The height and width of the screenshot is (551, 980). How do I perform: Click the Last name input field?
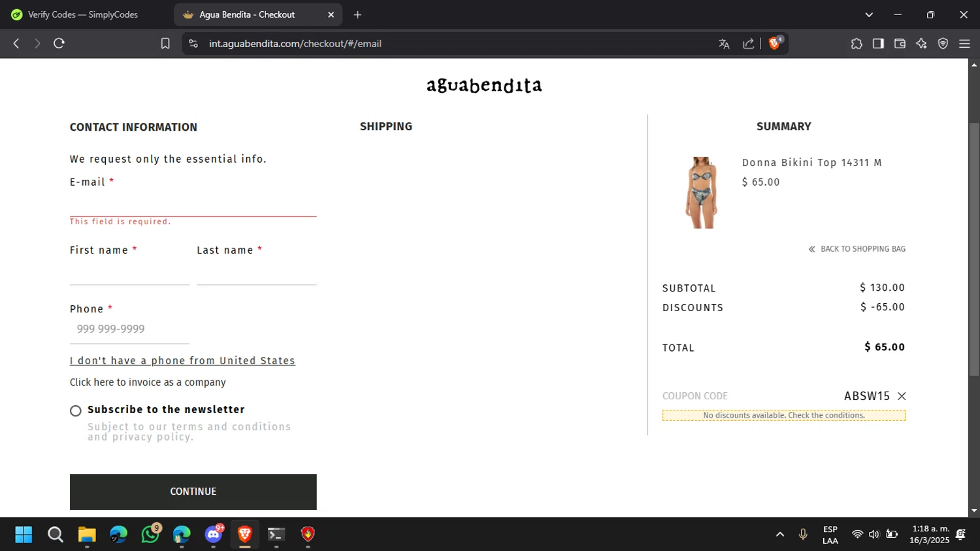point(257,274)
